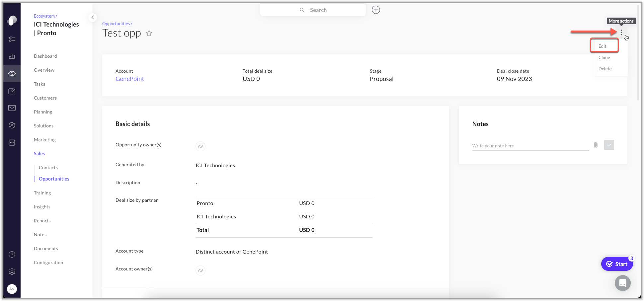Go to the Opportunities breadcrumb link

coord(116,24)
